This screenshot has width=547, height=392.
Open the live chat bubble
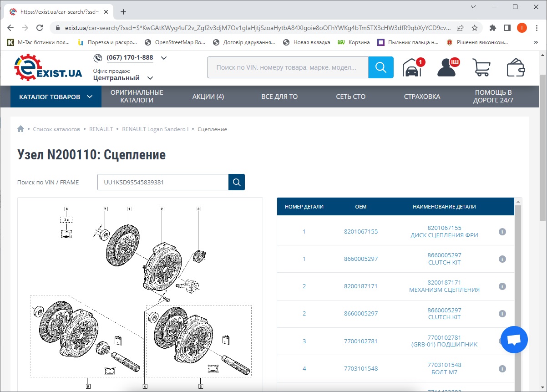pos(514,340)
